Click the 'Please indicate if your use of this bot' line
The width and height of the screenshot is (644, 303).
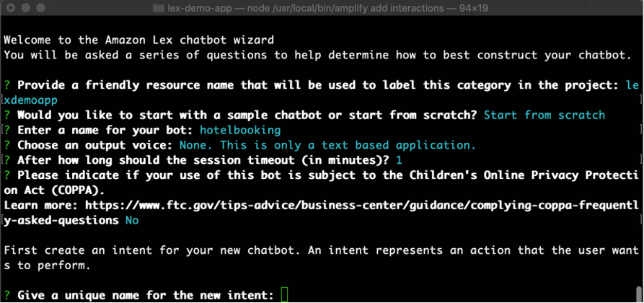tap(328, 175)
